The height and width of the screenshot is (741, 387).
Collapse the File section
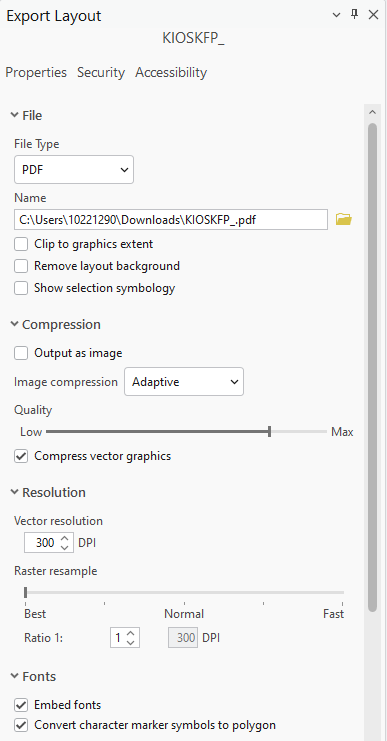15,115
